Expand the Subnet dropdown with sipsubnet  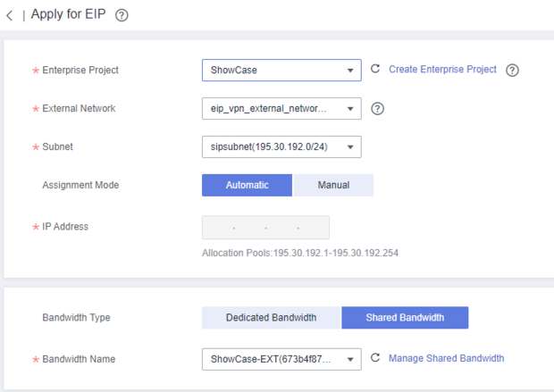point(281,146)
